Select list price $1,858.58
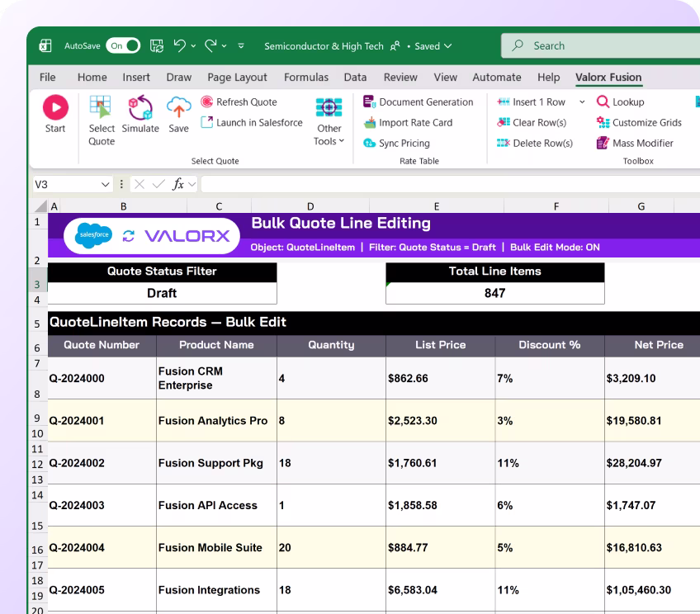Screen dimensions: 700x614 441,505
